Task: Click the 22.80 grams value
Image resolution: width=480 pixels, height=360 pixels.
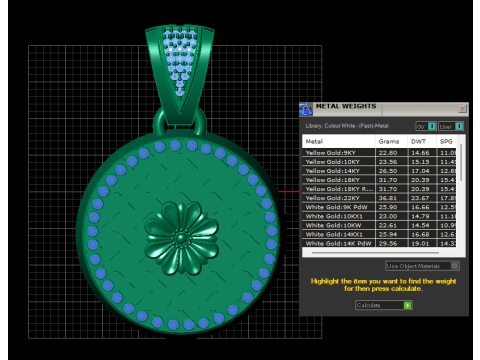Action: point(388,153)
